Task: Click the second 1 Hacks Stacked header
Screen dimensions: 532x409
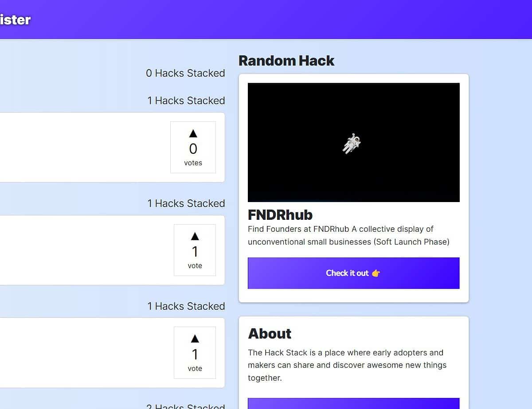Action: click(186, 203)
